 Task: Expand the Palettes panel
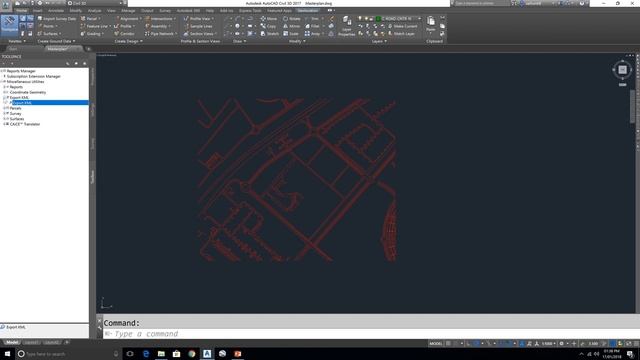17,41
